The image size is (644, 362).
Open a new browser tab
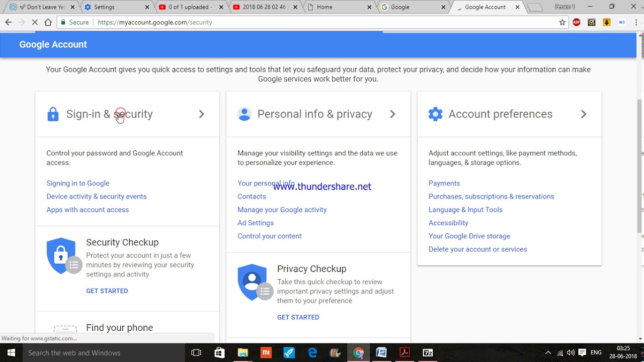(535, 8)
